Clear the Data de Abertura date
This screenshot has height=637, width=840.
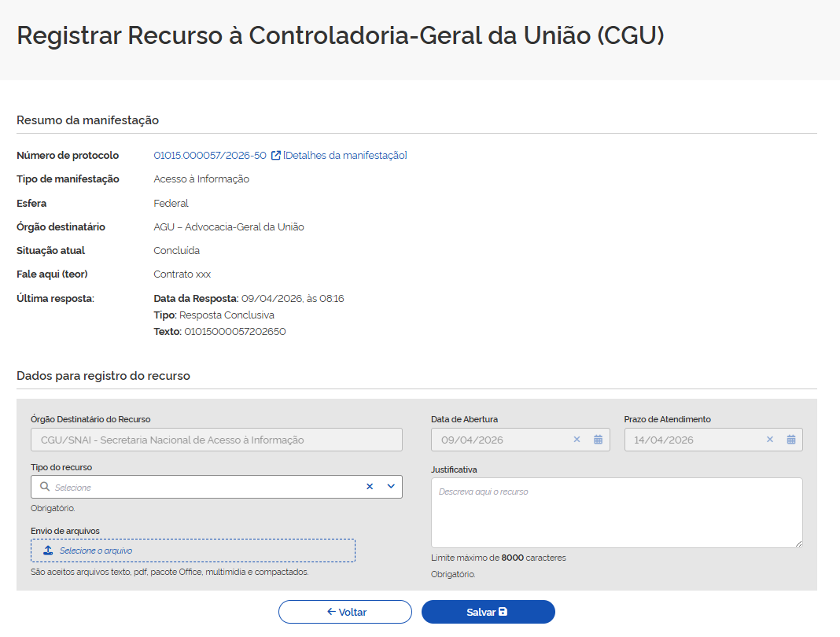(577, 440)
